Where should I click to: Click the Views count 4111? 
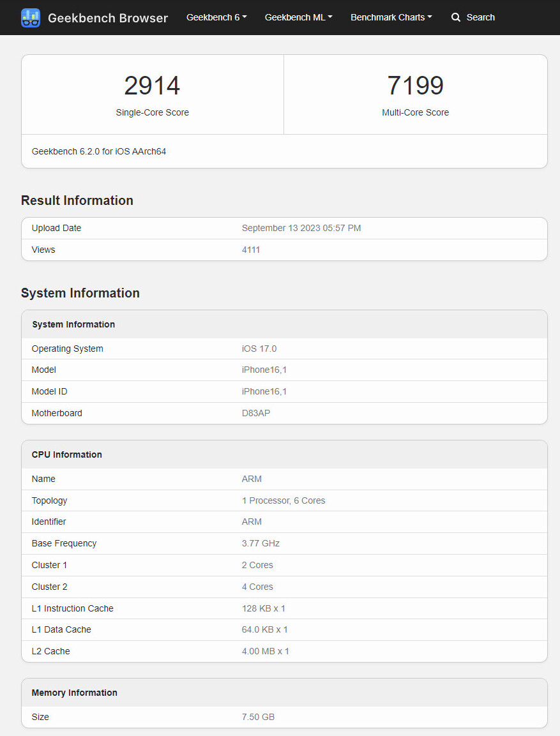click(x=251, y=250)
